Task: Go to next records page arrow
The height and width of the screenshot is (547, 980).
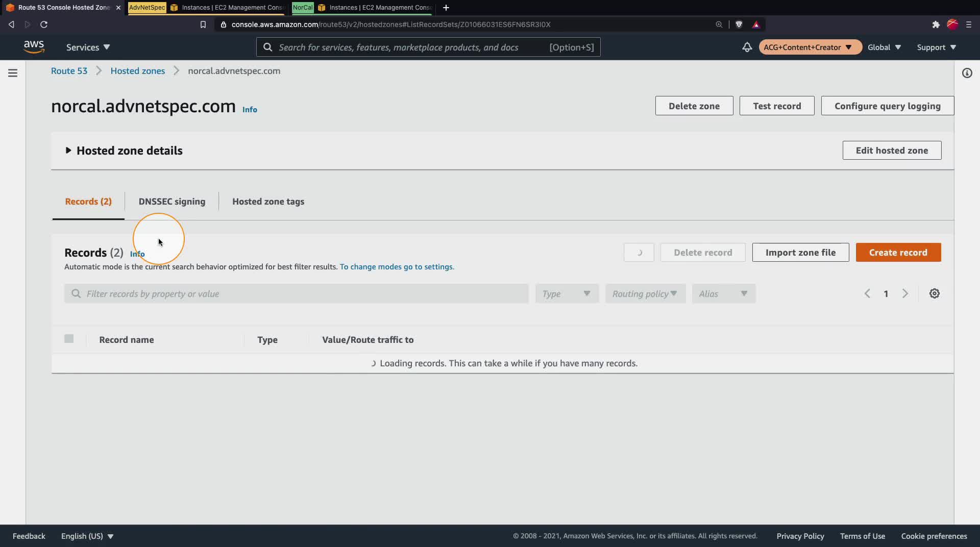Action: pyautogui.click(x=905, y=293)
